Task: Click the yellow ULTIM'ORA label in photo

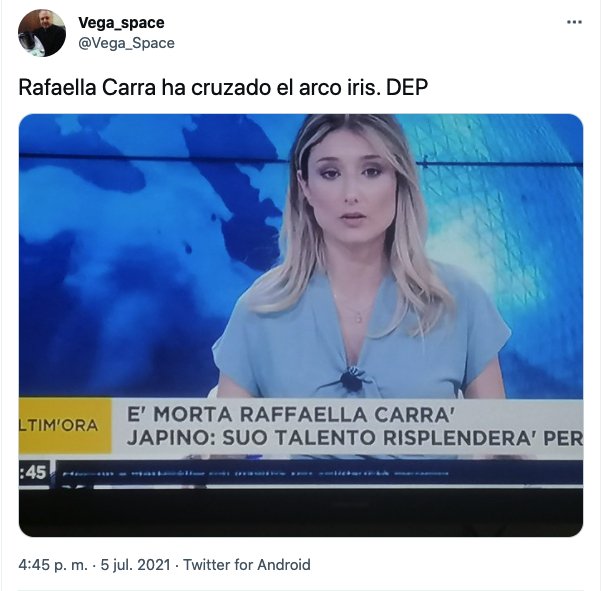Action: tap(65, 426)
